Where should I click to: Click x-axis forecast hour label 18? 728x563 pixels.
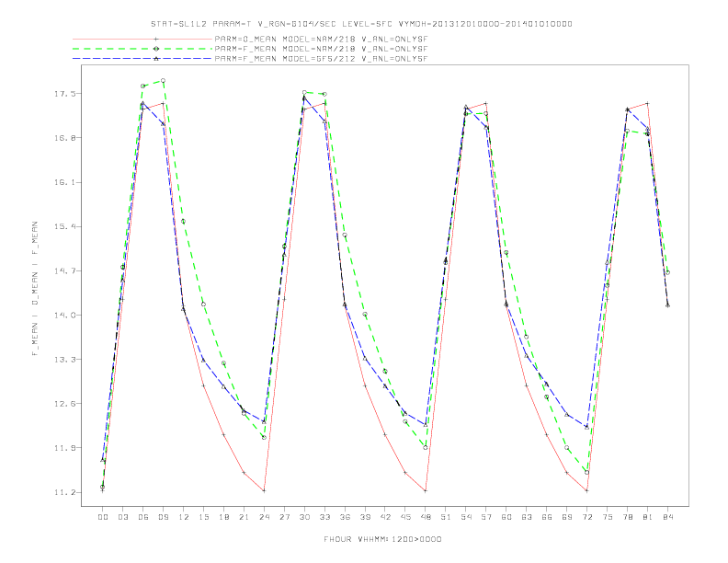pos(223,517)
